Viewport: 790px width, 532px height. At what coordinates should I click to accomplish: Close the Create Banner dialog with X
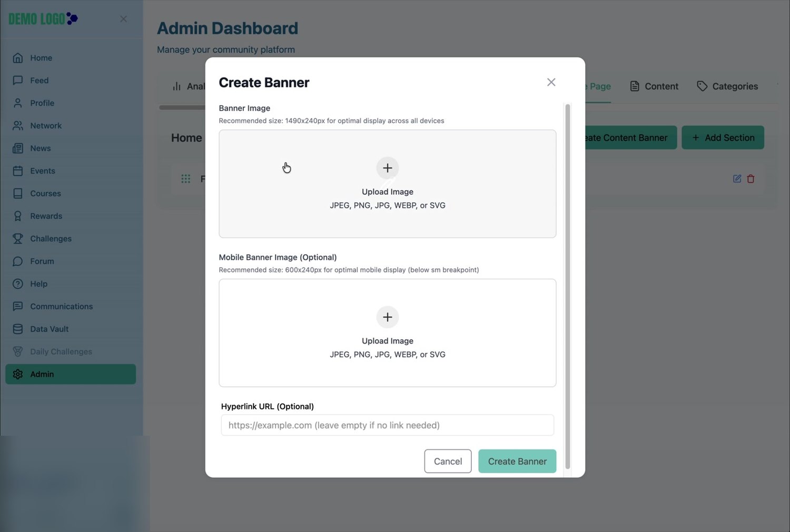coord(551,82)
